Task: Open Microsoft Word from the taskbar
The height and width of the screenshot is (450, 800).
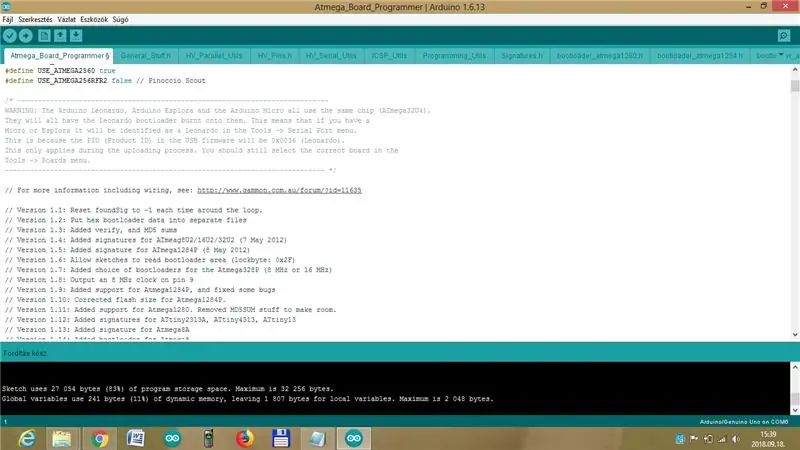Action: click(136, 438)
